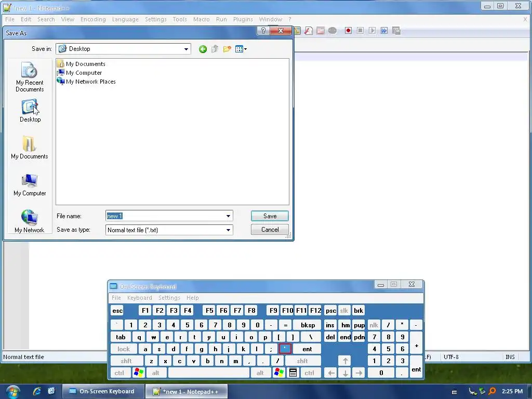The height and width of the screenshot is (399, 532).
Task: Go up one folder level
Action: tap(215, 49)
